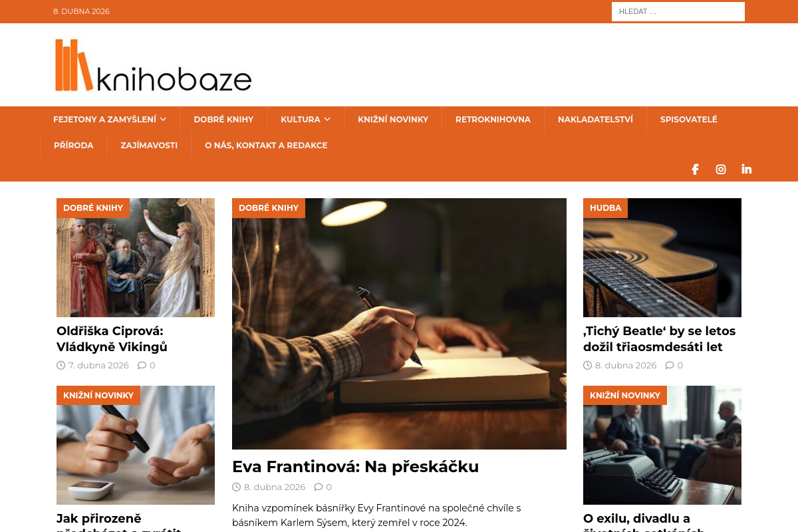Focus the Hledat search field
The height and width of the screenshot is (532, 798).
(678, 11)
